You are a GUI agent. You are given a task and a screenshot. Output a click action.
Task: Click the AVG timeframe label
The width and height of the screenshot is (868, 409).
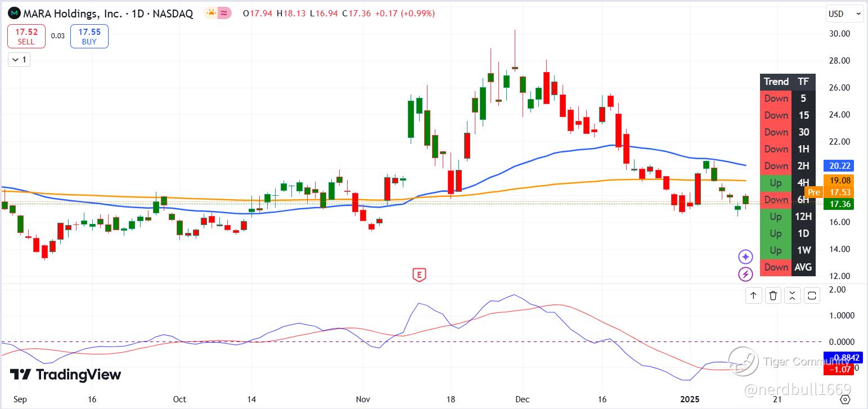coord(803,267)
